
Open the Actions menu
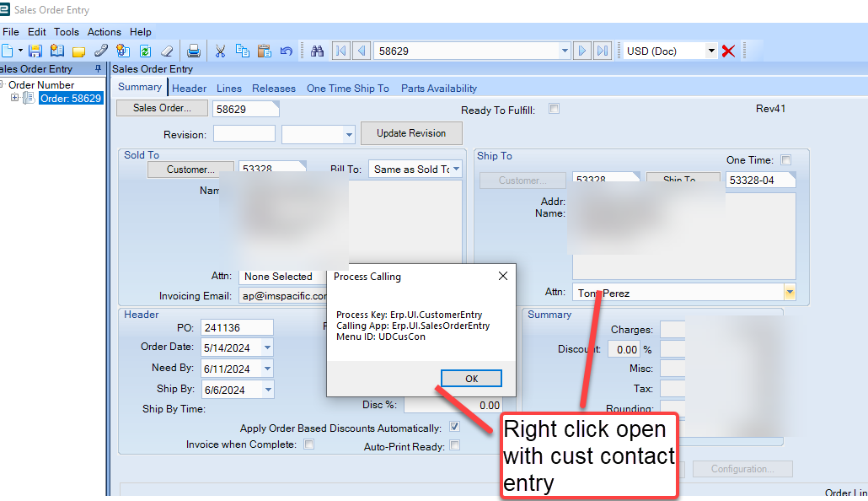click(x=104, y=31)
